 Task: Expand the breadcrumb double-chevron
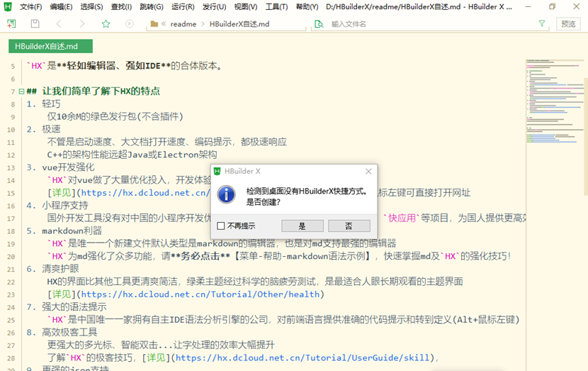click(164, 23)
